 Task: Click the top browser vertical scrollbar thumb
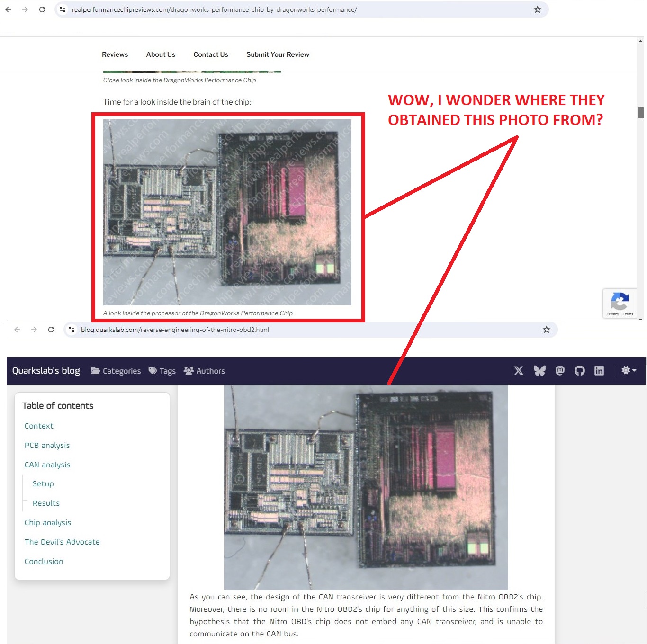(640, 113)
